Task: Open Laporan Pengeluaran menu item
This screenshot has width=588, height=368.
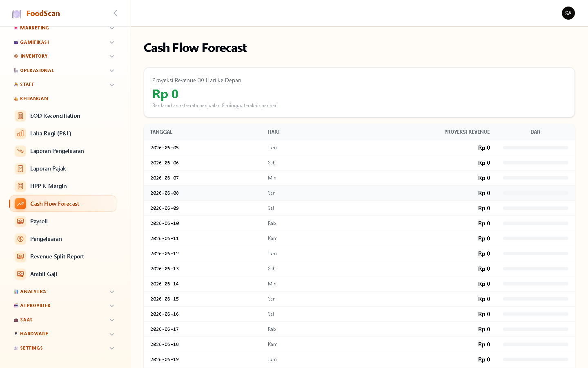Action: pos(63,151)
